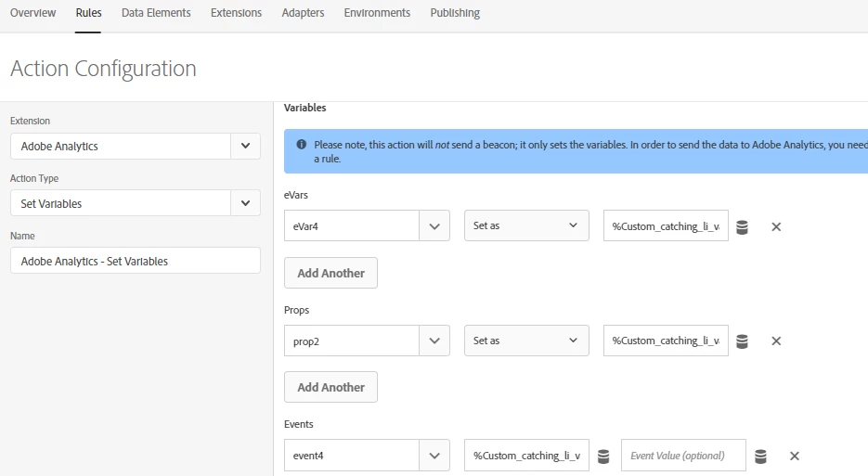Click Add Another under eVars
Image resolution: width=868 pixels, height=476 pixels.
tap(330, 273)
